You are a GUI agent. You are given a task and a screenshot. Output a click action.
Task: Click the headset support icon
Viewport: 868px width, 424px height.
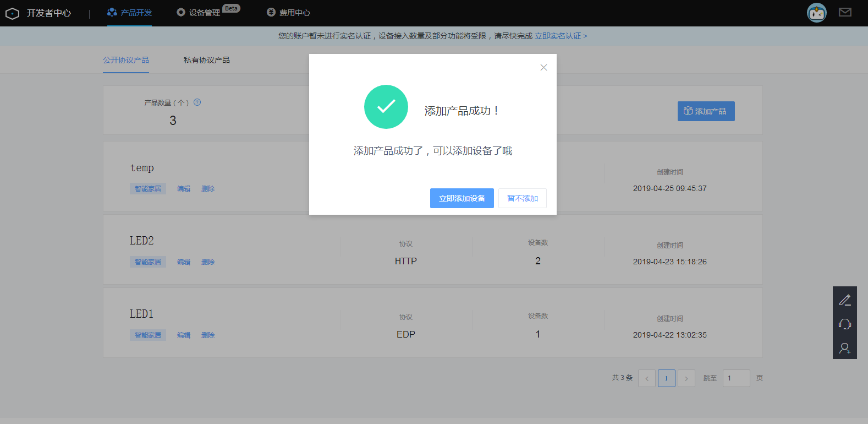tap(845, 324)
